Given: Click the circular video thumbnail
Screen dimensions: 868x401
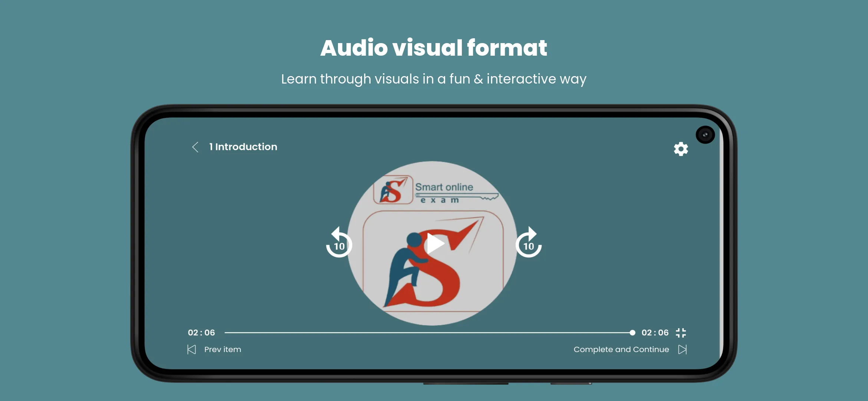Looking at the screenshot, I should click(x=432, y=243).
